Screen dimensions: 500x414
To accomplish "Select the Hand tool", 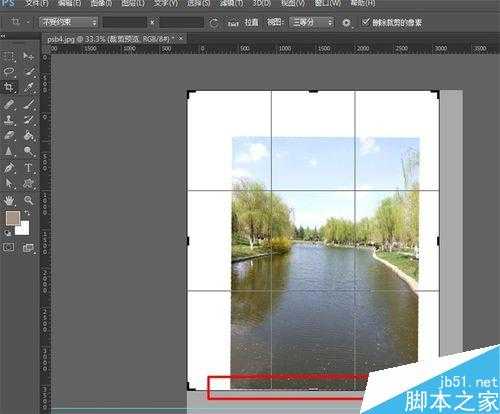I will tap(9, 200).
